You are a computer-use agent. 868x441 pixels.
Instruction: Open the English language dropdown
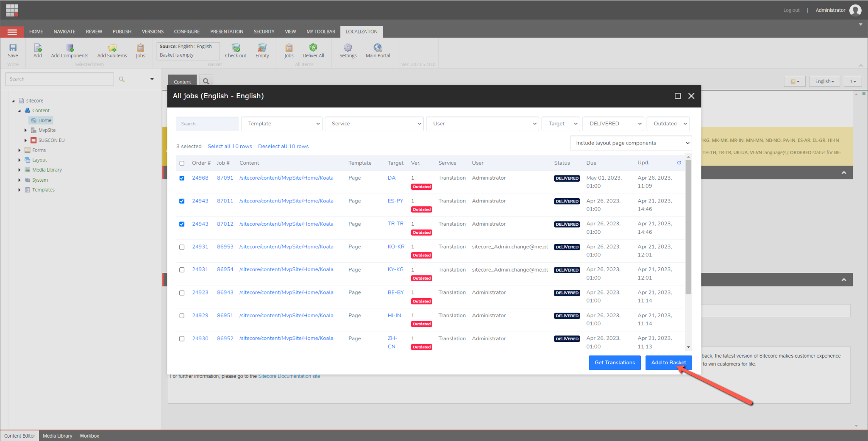coord(824,81)
